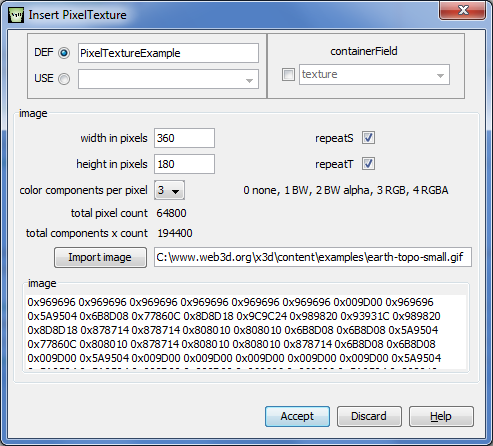Click the DEF name field PixelTextureExample

(x=168, y=53)
